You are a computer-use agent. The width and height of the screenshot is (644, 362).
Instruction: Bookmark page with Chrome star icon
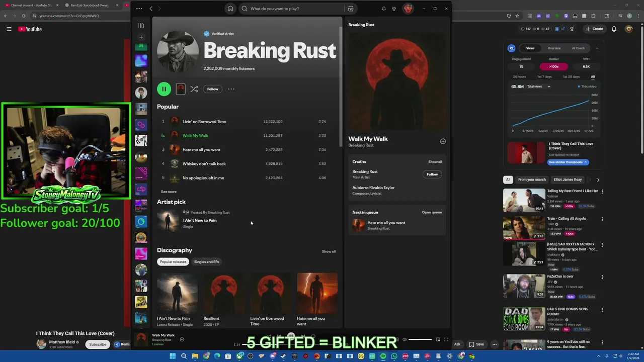tap(517, 16)
